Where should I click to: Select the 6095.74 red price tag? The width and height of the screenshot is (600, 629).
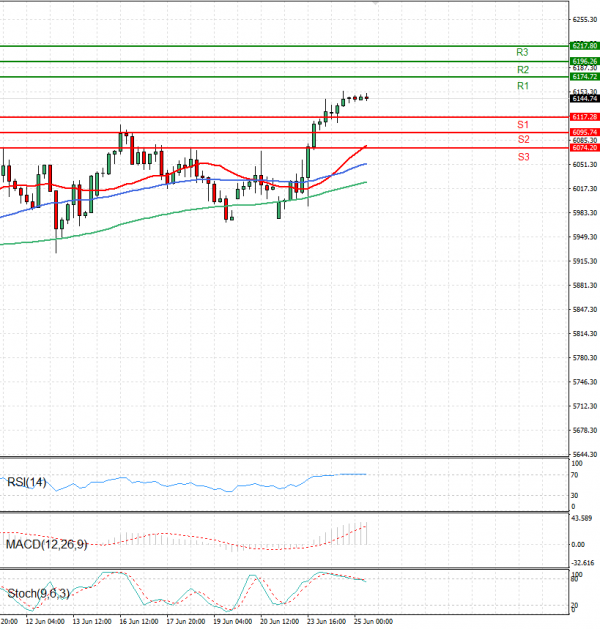(585, 132)
